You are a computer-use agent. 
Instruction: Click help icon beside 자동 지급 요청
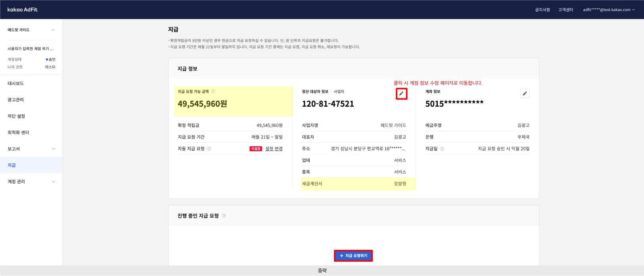[209, 149]
